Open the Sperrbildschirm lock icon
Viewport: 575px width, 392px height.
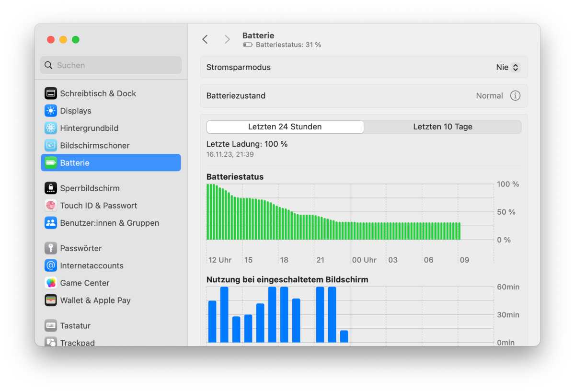point(51,188)
